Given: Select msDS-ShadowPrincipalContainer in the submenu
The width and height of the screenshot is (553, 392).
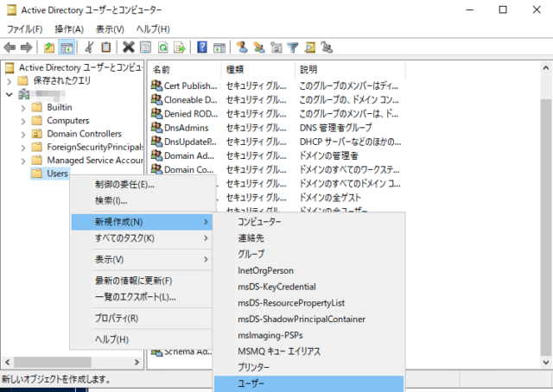Looking at the screenshot, I should pos(309,319).
